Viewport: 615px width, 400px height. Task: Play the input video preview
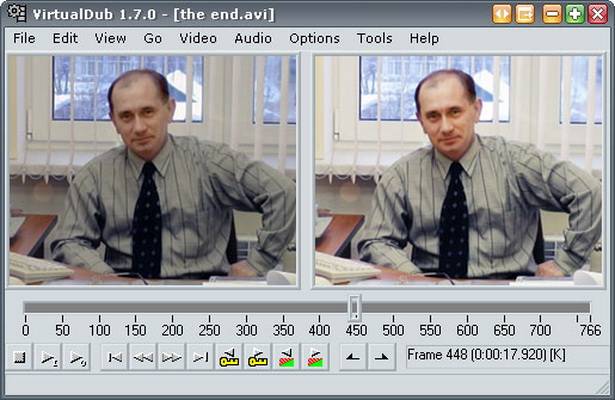(49, 357)
